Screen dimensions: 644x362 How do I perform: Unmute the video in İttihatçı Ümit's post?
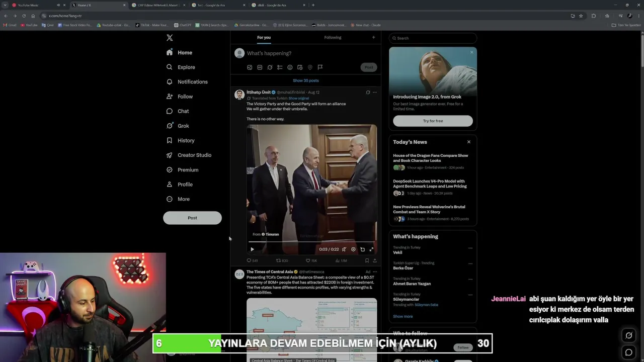coord(344,249)
